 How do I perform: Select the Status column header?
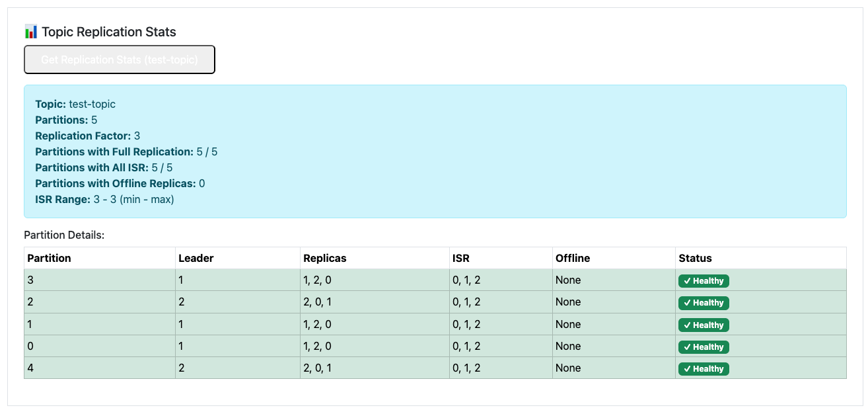tap(696, 258)
